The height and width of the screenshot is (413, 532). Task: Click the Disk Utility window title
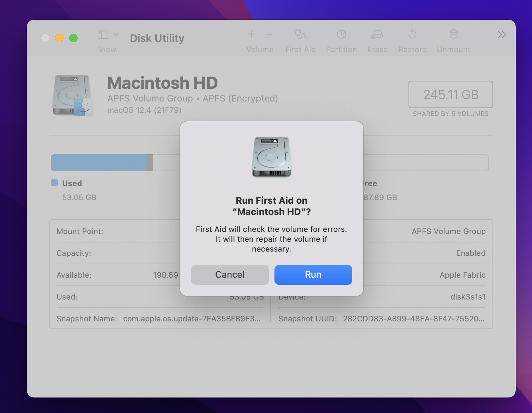(x=157, y=38)
